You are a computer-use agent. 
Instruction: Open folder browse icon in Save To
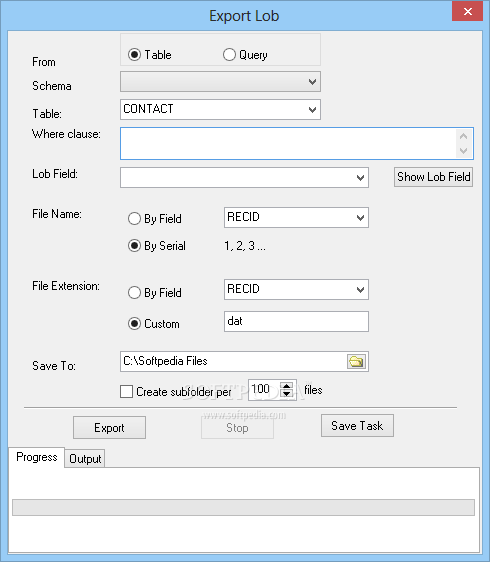(x=356, y=361)
